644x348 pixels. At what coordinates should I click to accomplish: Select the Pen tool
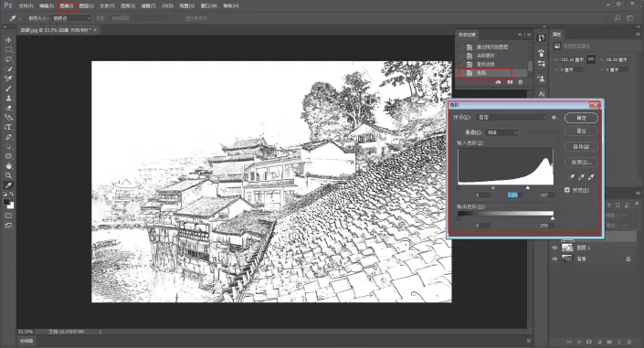(8, 137)
